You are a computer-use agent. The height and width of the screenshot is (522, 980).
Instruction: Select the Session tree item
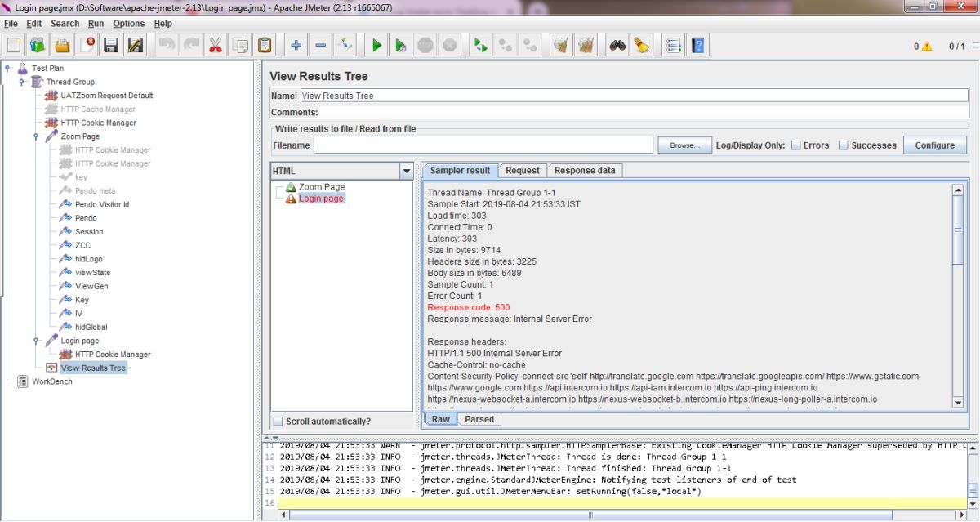[89, 232]
